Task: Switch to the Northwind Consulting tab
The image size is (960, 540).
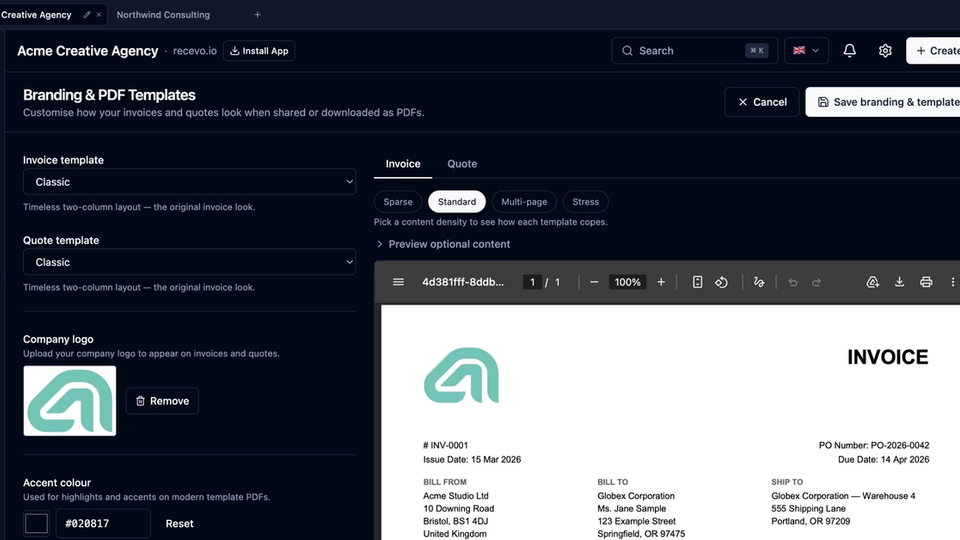Action: click(x=163, y=15)
